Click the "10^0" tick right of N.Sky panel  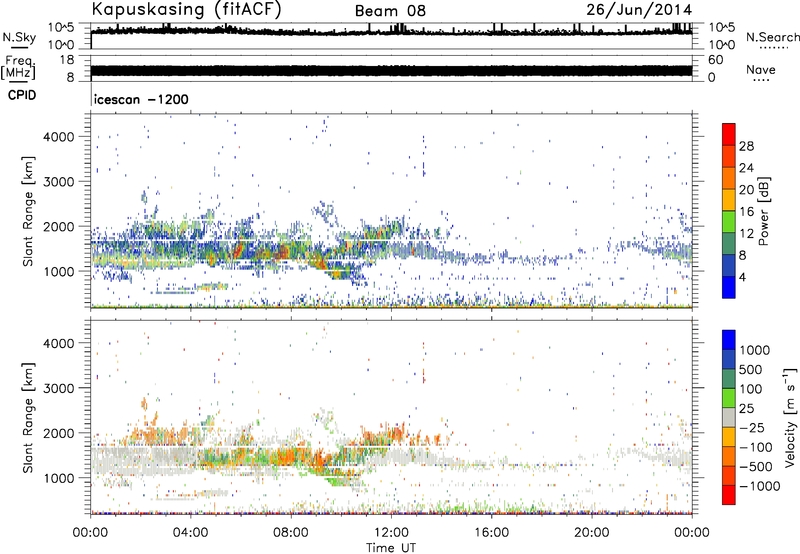click(x=722, y=45)
